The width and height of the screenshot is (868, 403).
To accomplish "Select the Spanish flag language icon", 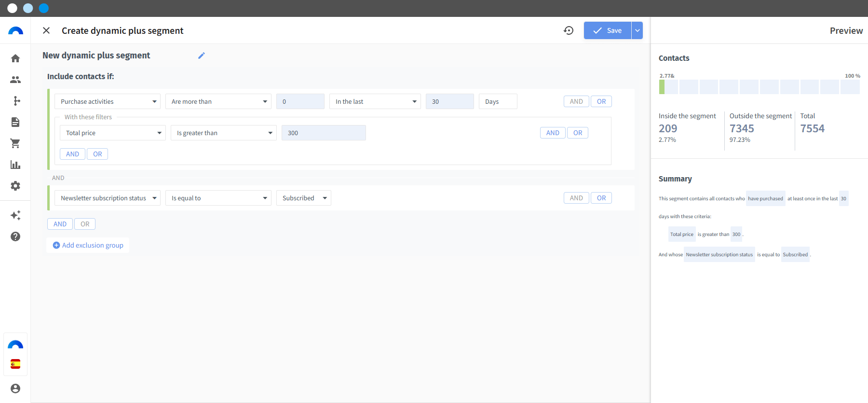I will pos(15,364).
